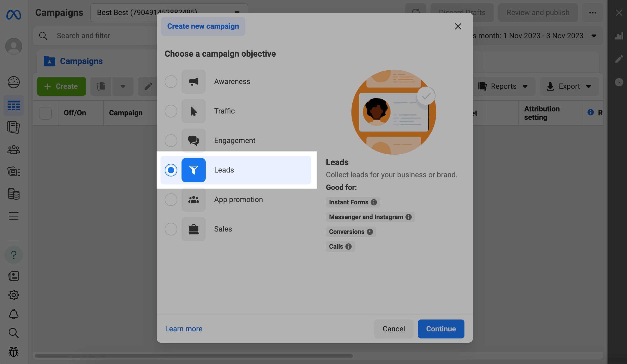The height and width of the screenshot is (364, 627).
Task: Click the Create new campaign tab
Action: [x=203, y=26]
